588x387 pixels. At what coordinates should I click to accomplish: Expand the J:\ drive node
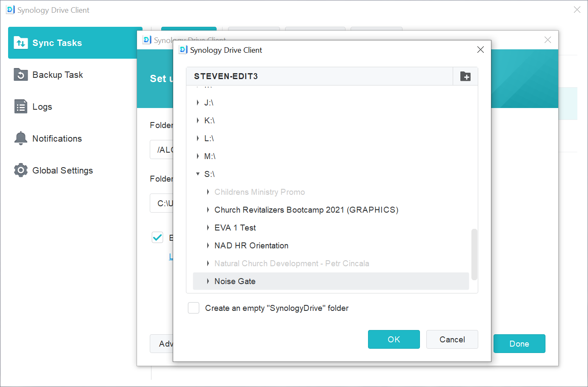click(x=198, y=102)
